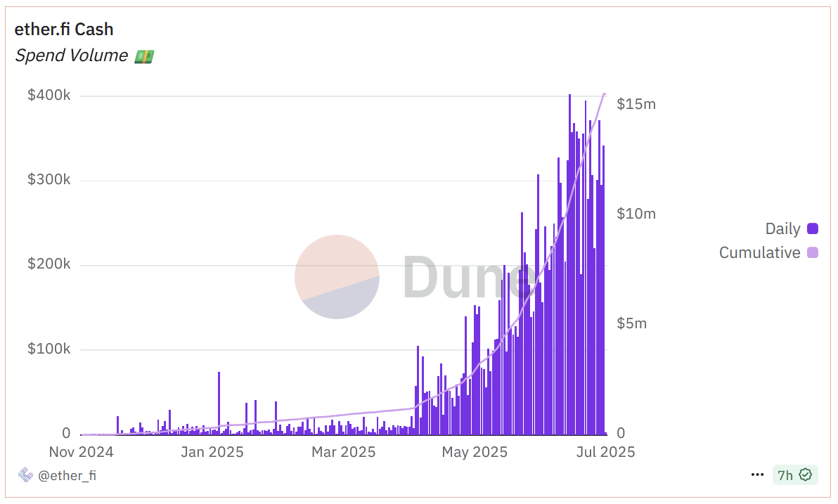Click the Cumulative lavender color swatch
The width and height of the screenshot is (838, 504).
click(813, 252)
